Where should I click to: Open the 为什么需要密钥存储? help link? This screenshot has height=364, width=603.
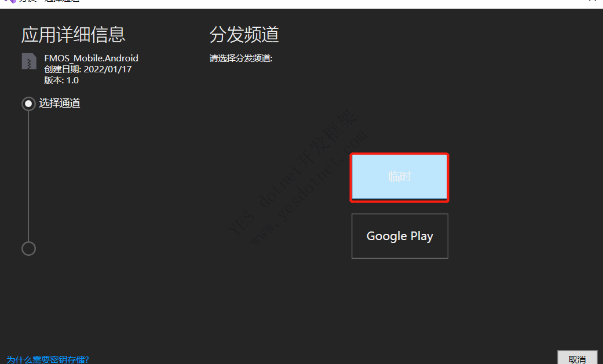(x=47, y=359)
